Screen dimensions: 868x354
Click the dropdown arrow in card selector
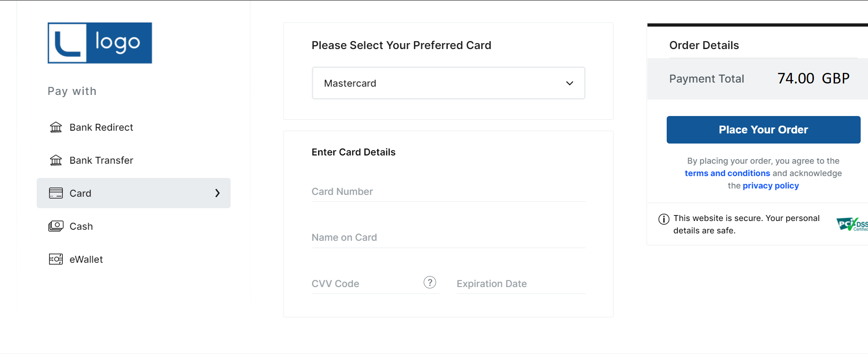[x=569, y=83]
